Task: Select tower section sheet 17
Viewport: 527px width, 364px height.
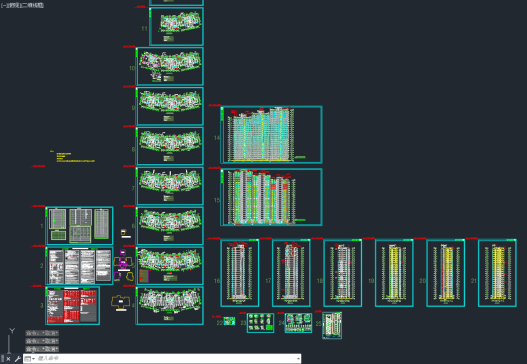Action: pyautogui.click(x=291, y=273)
